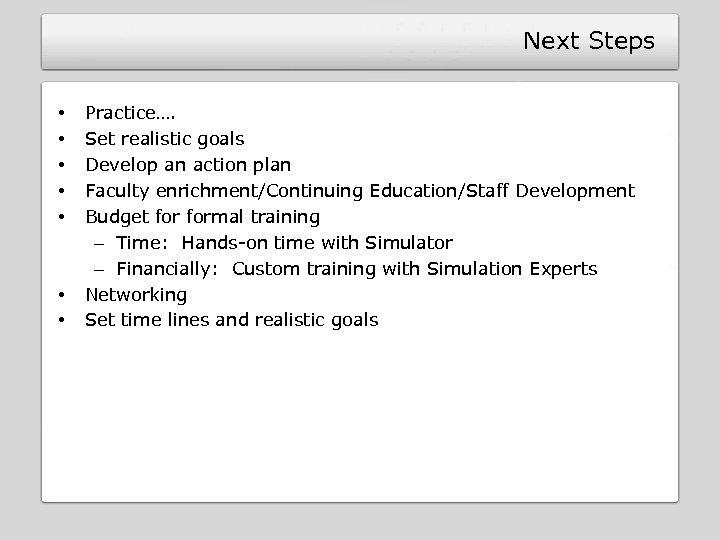
Task: Click the bullet before "Budget for formal training"
Action: click(x=61, y=217)
